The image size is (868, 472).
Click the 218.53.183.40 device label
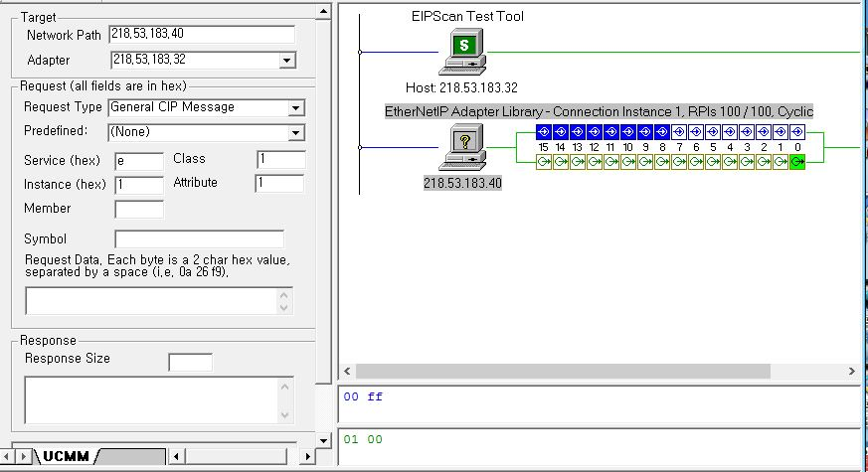click(x=462, y=183)
